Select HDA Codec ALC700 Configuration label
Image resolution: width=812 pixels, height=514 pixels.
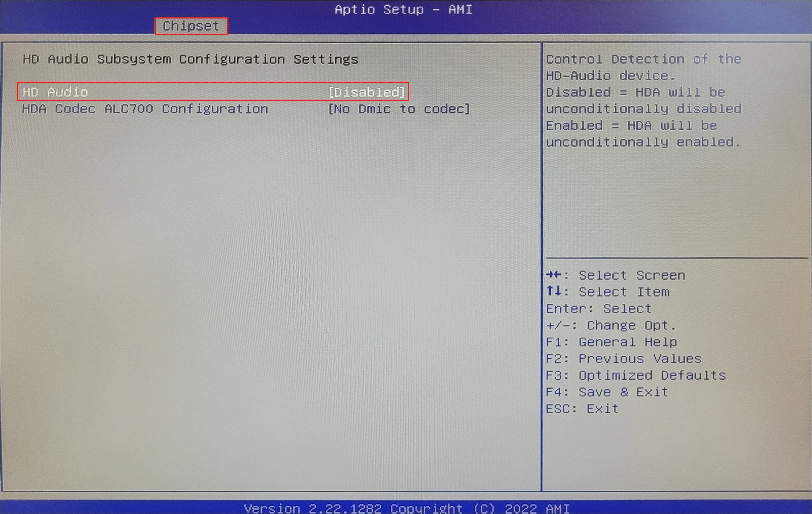coord(145,109)
